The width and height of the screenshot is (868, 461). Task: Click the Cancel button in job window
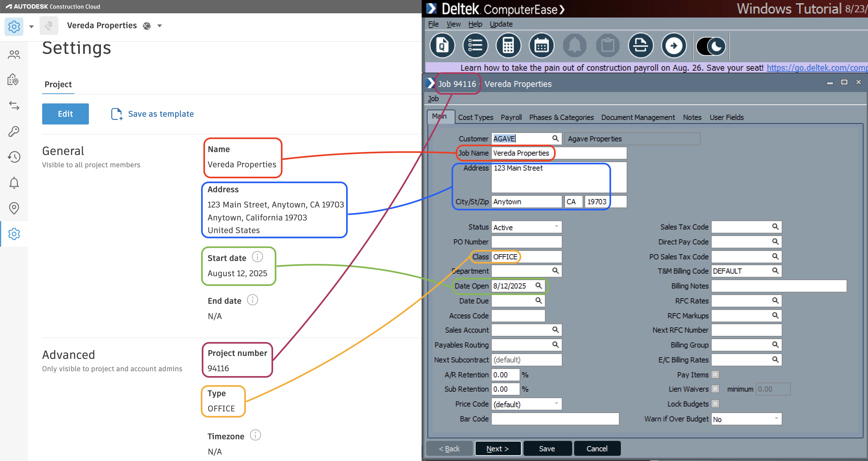click(x=597, y=448)
